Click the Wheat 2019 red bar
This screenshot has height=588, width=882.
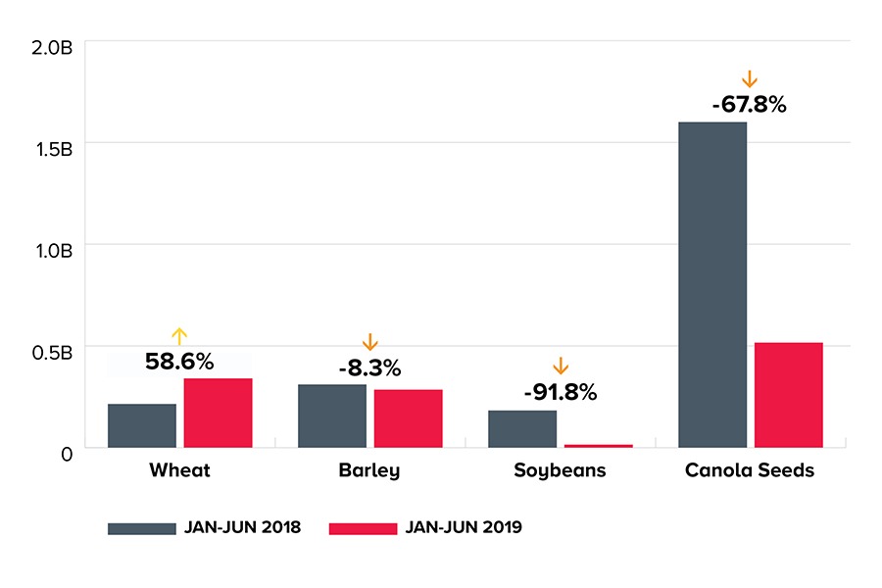pos(218,413)
